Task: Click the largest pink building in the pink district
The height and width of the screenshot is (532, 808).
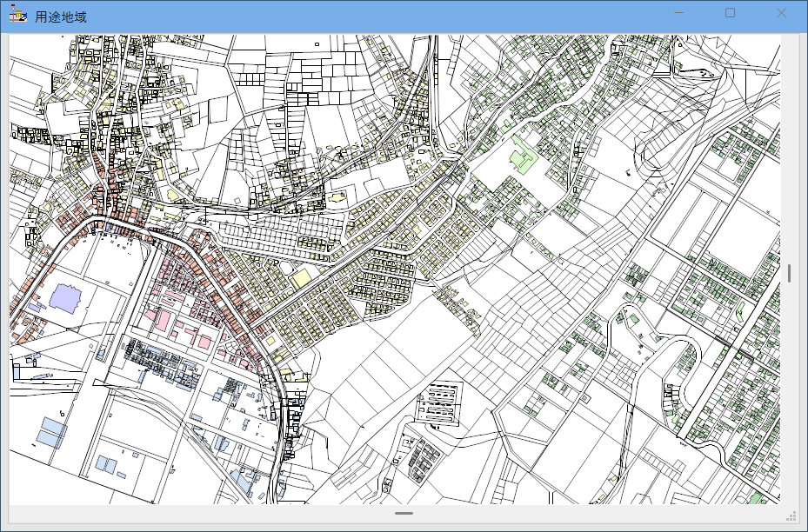Action: pyautogui.click(x=163, y=320)
